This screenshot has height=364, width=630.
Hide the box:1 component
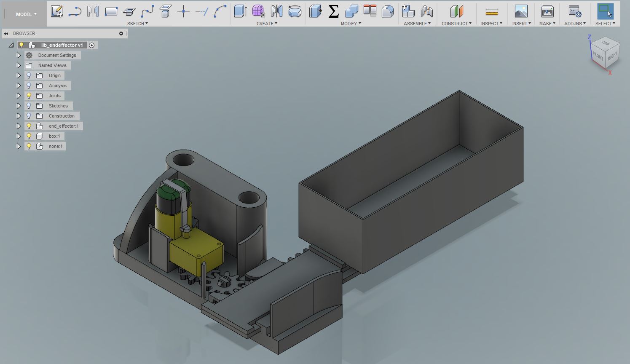tap(29, 136)
